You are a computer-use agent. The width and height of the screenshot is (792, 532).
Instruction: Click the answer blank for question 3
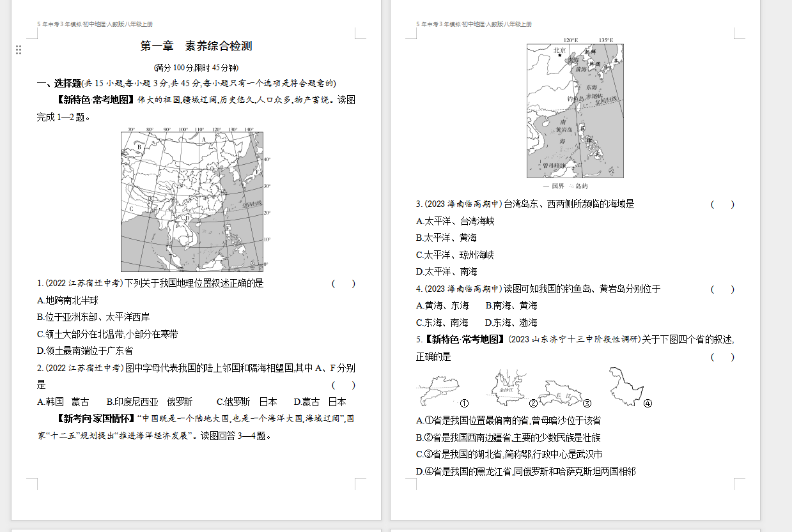click(722, 204)
